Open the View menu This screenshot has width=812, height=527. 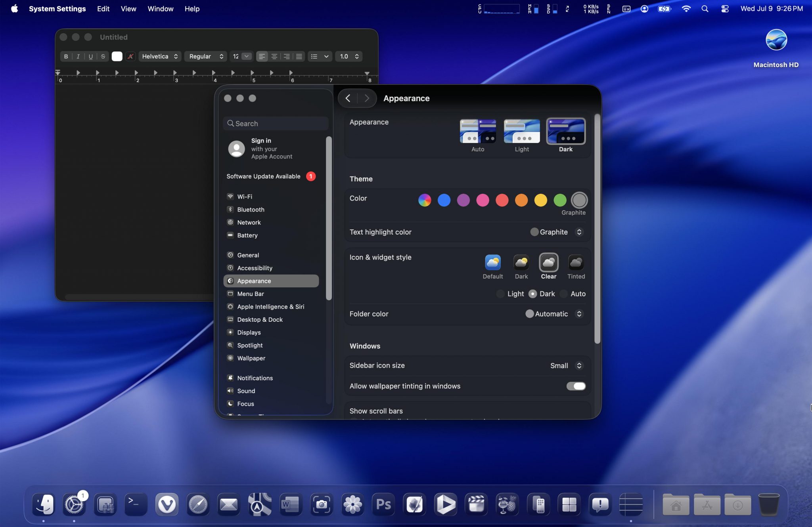[x=128, y=9]
